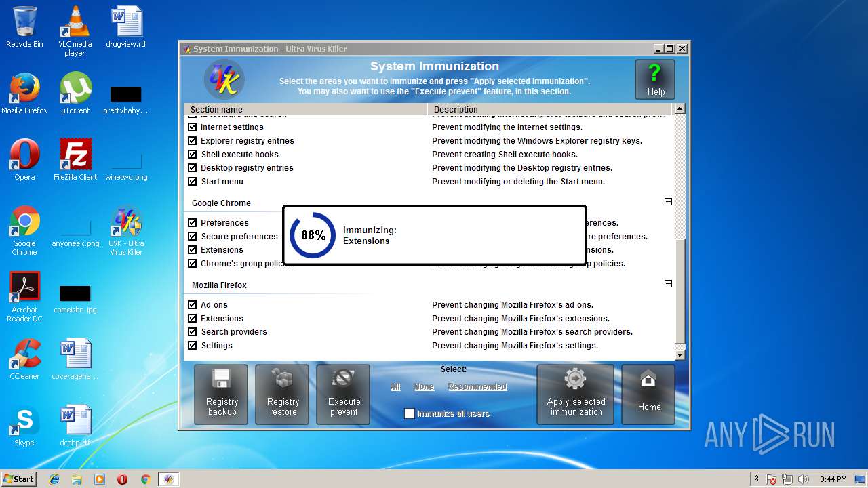
Task: Launch Mozilla Firefox desktop shortcut
Action: (24, 94)
